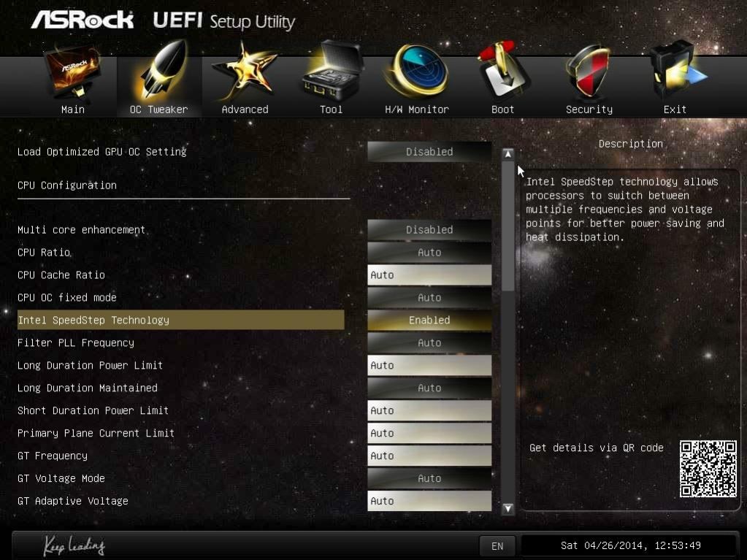Open GT Voltage Mode Auto dropdown
Viewport: 747px width, 560px height.
click(429, 478)
